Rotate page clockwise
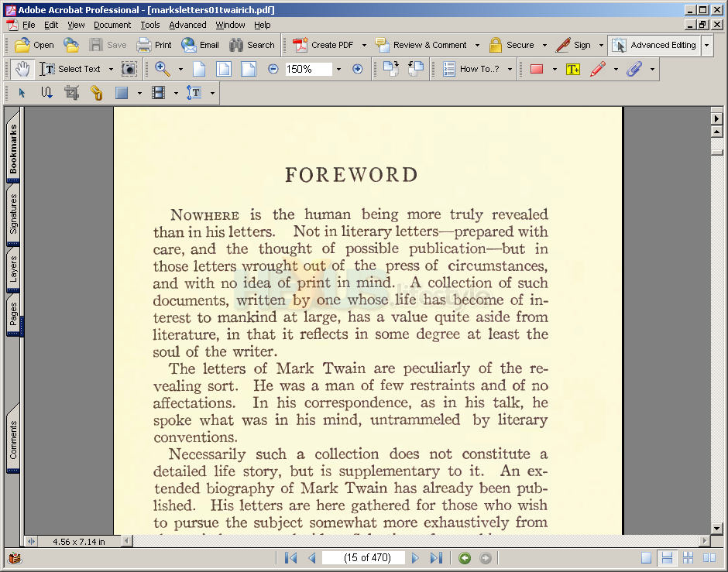728x572 pixels. click(391, 69)
